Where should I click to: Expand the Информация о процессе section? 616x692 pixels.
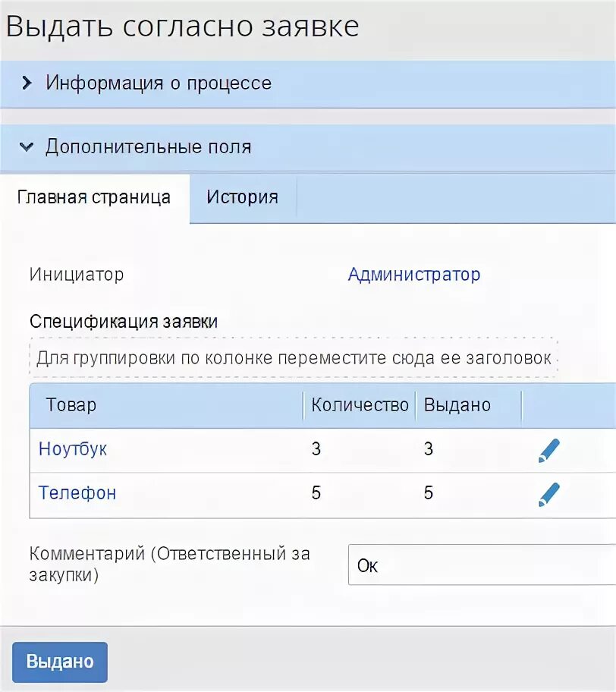[x=158, y=83]
